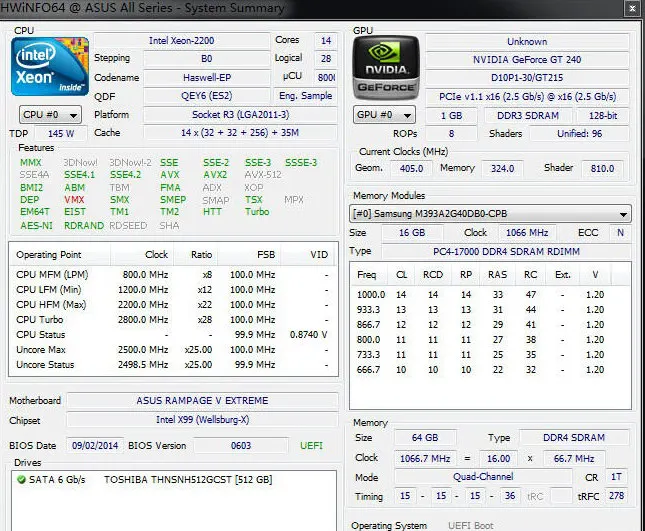Click the Intel Xeon inside logo
This screenshot has height=531, width=645.
(x=50, y=67)
